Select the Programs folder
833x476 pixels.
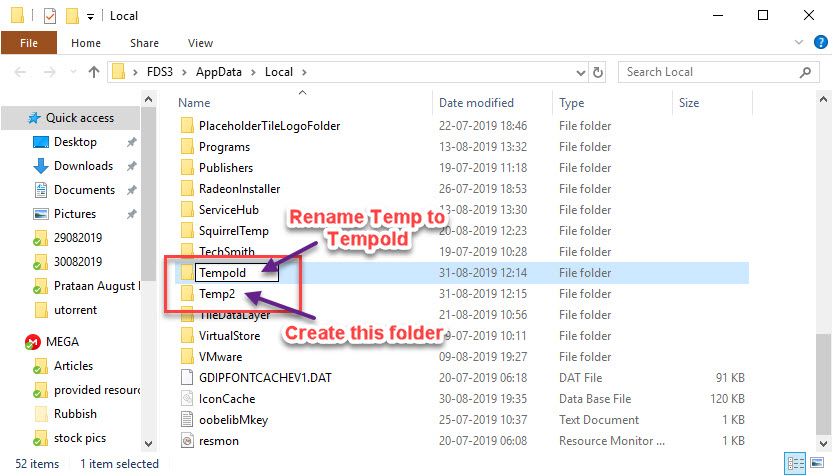tap(224, 147)
